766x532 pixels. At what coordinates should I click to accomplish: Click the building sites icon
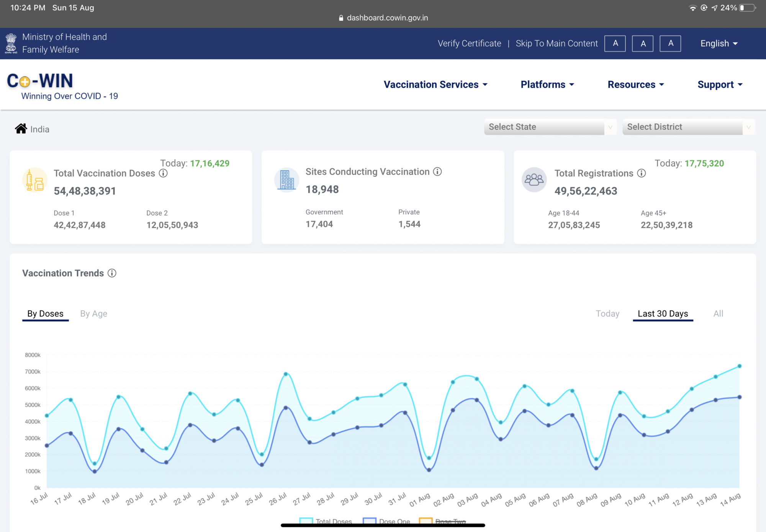point(286,180)
